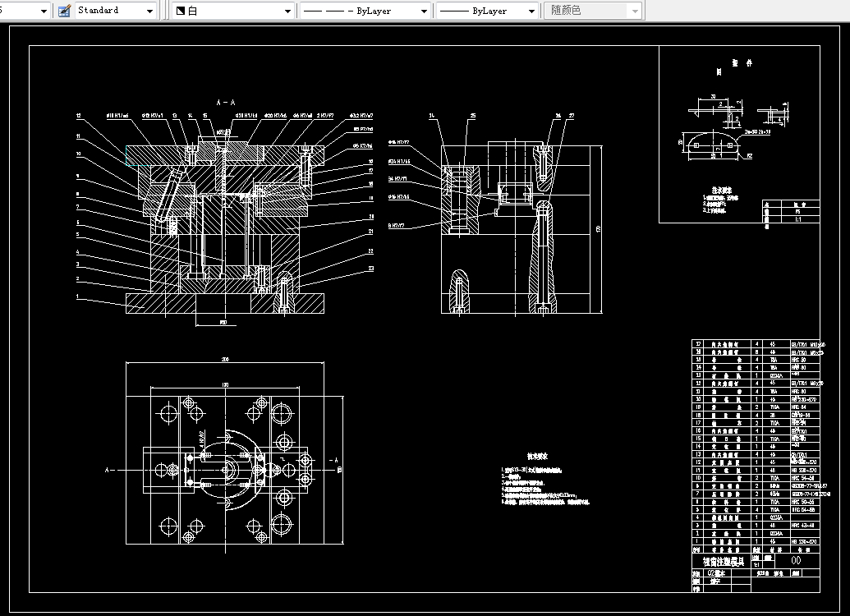Open the color control dropdown showing 白
Screen dimensions: 850x616
coord(233,11)
